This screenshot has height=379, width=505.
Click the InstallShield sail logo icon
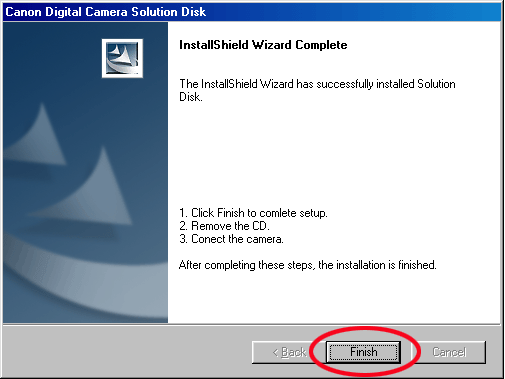click(x=122, y=58)
